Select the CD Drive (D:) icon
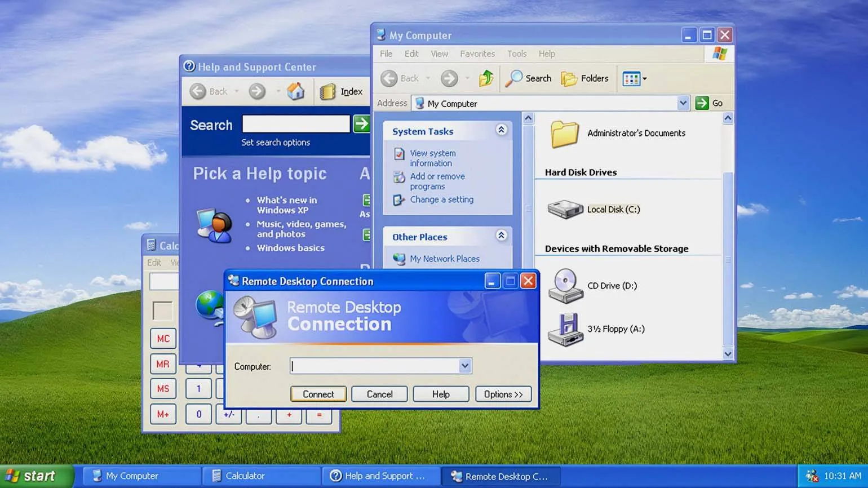868x488 pixels. 565,285
